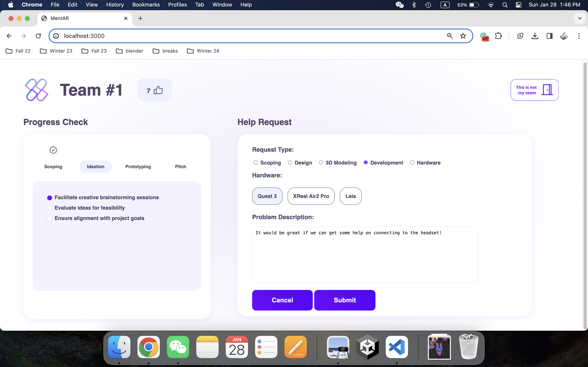Open Chrome three-dot menu

(579, 36)
